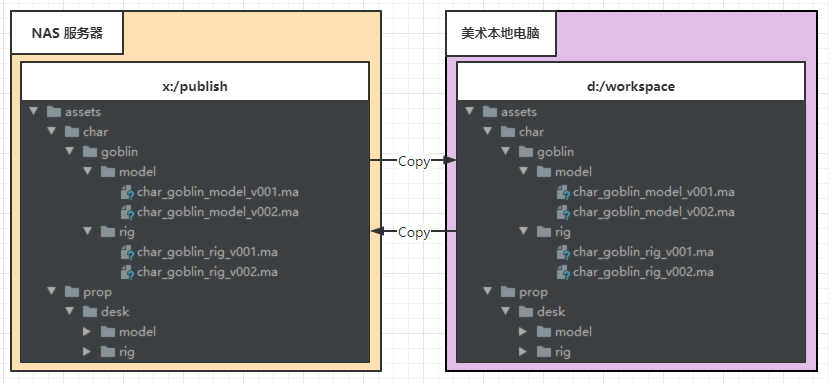This screenshot has height=383, width=829.
Task: Collapse the goblin model folder in d:/workspace
Action: pos(523,171)
